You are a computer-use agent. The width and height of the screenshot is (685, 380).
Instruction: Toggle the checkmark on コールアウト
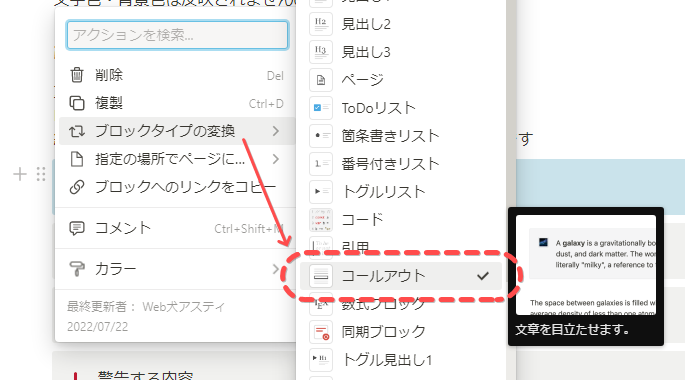point(483,276)
